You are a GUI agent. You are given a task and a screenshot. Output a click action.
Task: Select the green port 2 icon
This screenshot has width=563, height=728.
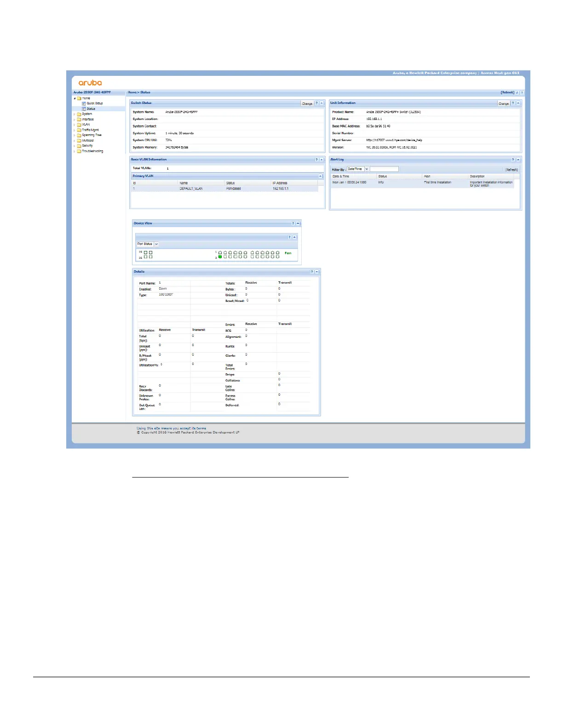pyautogui.click(x=220, y=257)
